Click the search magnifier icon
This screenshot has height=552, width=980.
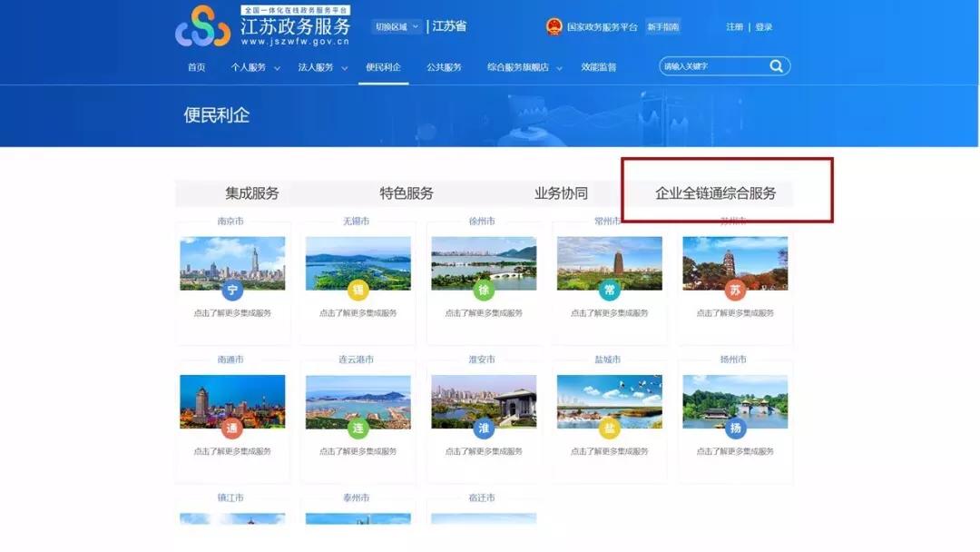coord(776,66)
